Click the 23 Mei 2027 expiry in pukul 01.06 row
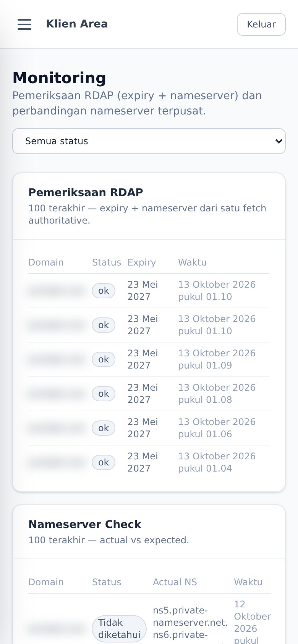Screen dimensions: 298x644 point(143,428)
